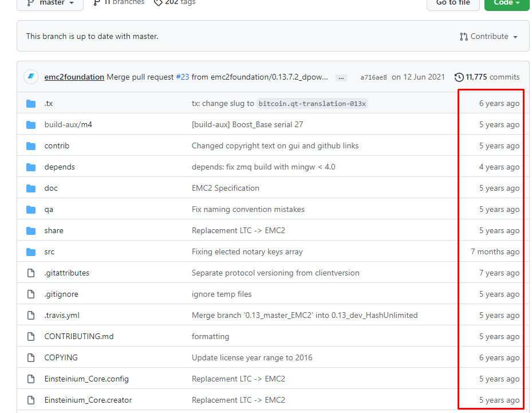Open 'Separate protocol versioning from clientversion' commit

[275, 273]
